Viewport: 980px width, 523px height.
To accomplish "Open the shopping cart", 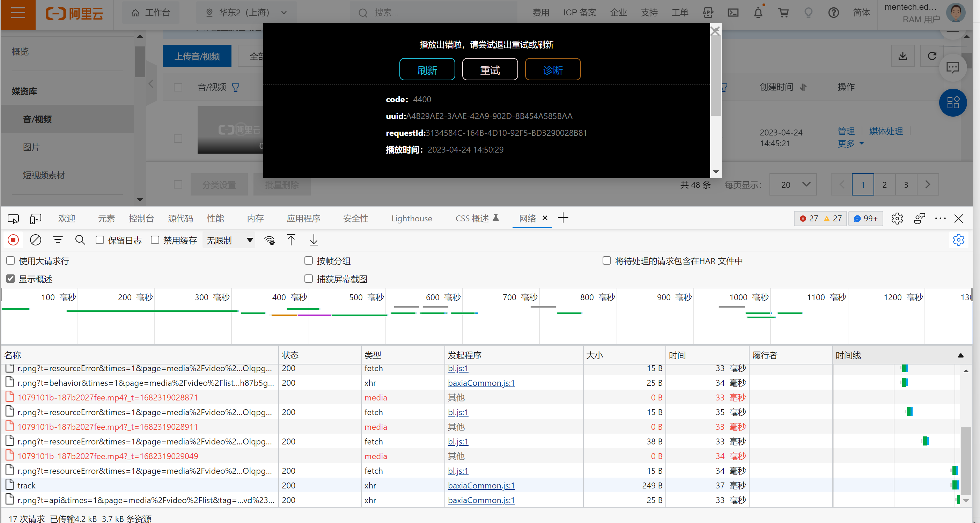I will tap(783, 13).
